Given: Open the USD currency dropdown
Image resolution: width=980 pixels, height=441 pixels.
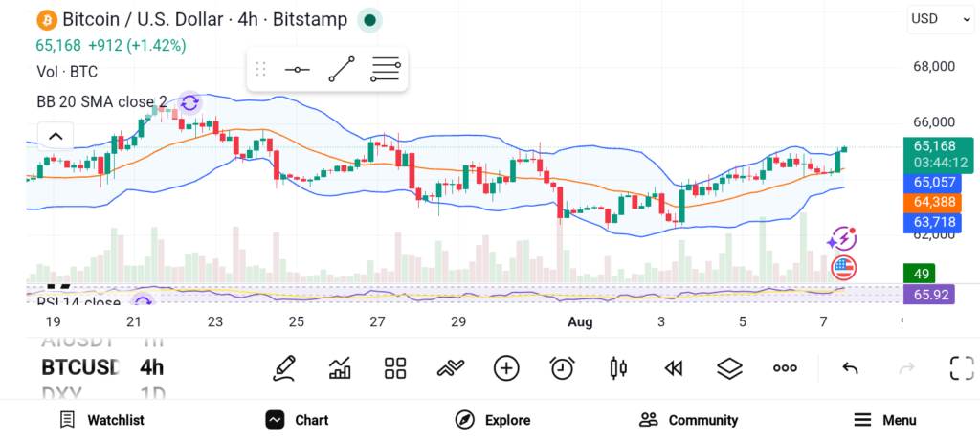Looking at the screenshot, I should click(940, 19).
